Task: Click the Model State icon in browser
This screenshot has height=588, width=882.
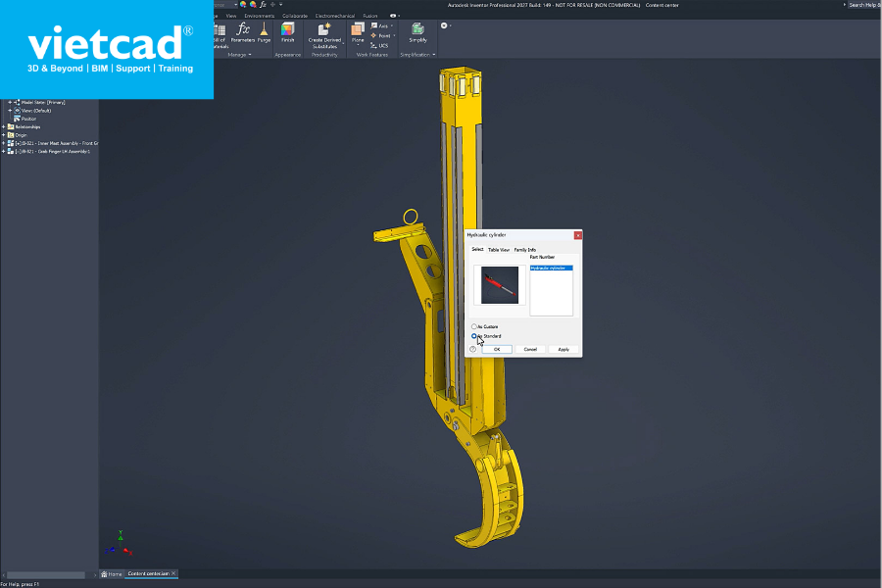Action: click(17, 102)
